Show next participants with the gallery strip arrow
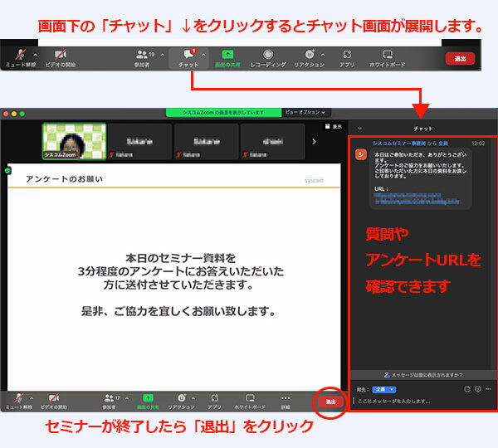 click(x=314, y=142)
